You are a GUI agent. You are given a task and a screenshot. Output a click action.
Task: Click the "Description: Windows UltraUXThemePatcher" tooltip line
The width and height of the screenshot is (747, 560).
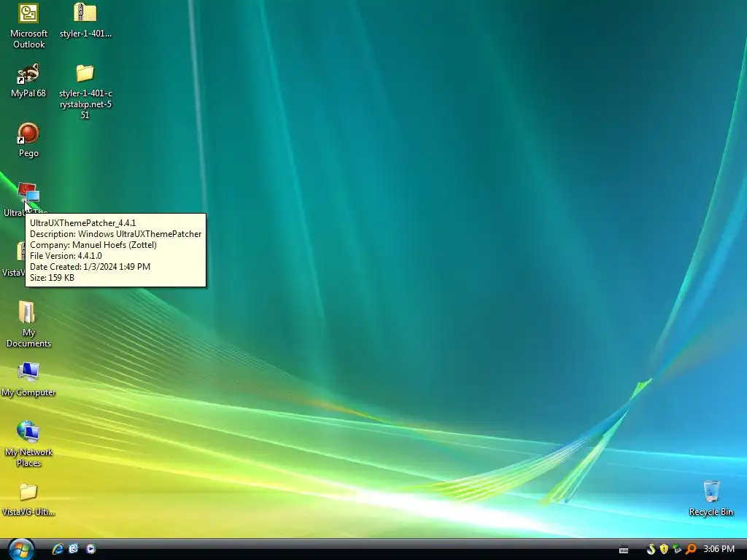click(x=116, y=234)
